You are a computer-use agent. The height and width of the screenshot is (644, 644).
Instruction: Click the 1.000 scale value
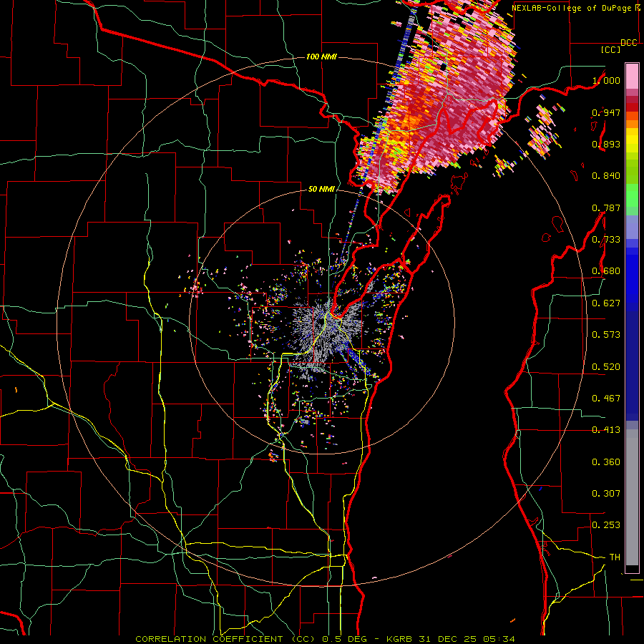point(606,80)
